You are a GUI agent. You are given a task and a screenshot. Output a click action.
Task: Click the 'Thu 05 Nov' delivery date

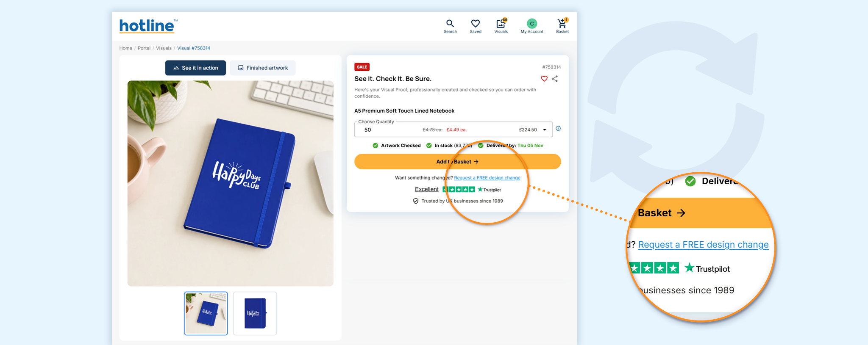click(530, 146)
